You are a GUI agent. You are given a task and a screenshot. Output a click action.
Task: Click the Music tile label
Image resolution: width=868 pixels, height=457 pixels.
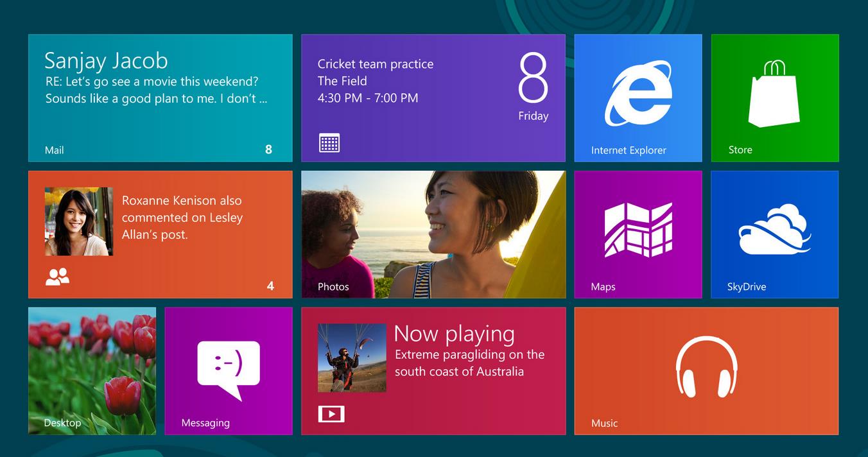pyautogui.click(x=604, y=423)
